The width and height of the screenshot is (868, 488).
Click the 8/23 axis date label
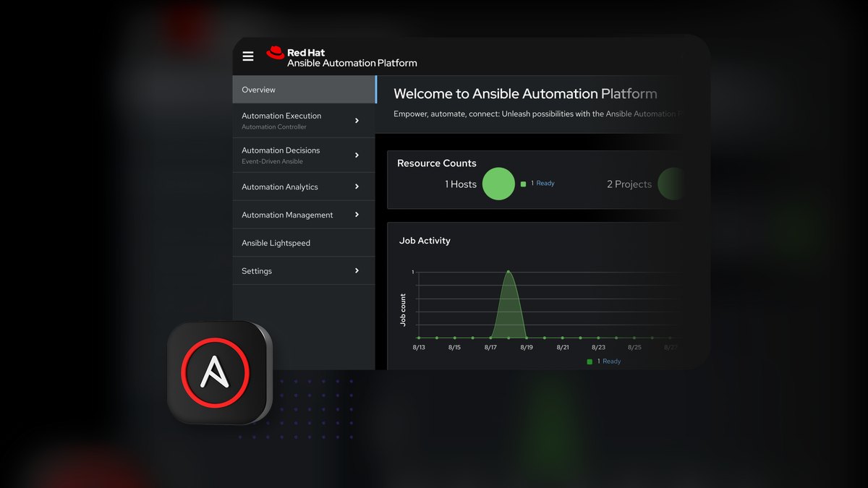tap(598, 348)
